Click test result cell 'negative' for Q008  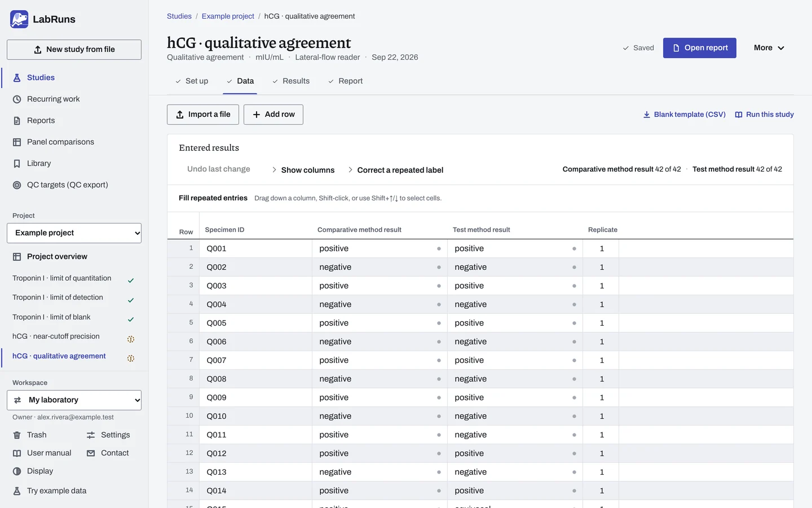point(515,379)
